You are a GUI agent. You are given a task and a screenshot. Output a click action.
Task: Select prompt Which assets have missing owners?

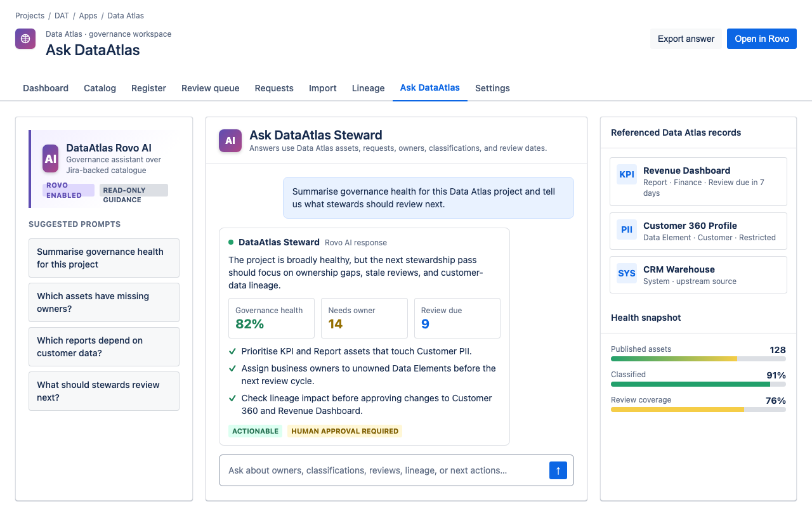(104, 302)
